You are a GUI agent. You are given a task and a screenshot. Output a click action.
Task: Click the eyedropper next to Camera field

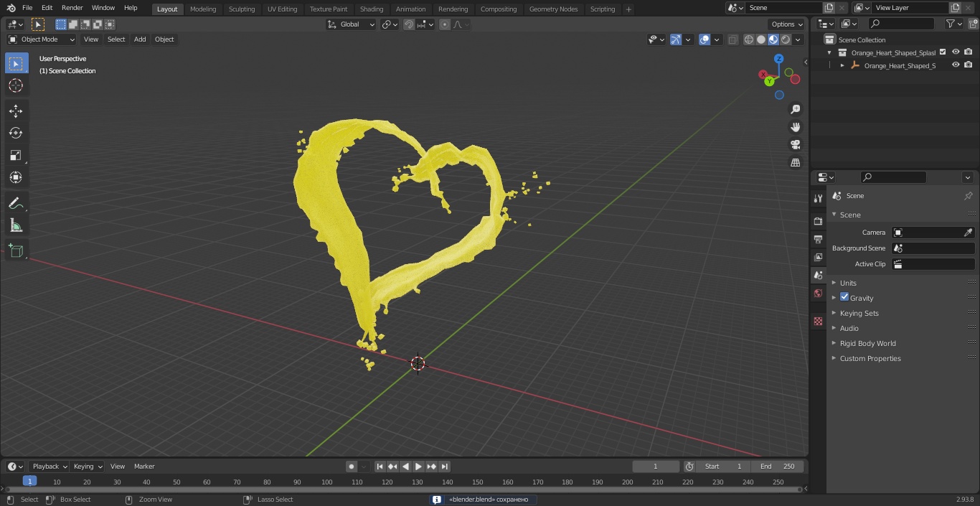click(968, 233)
